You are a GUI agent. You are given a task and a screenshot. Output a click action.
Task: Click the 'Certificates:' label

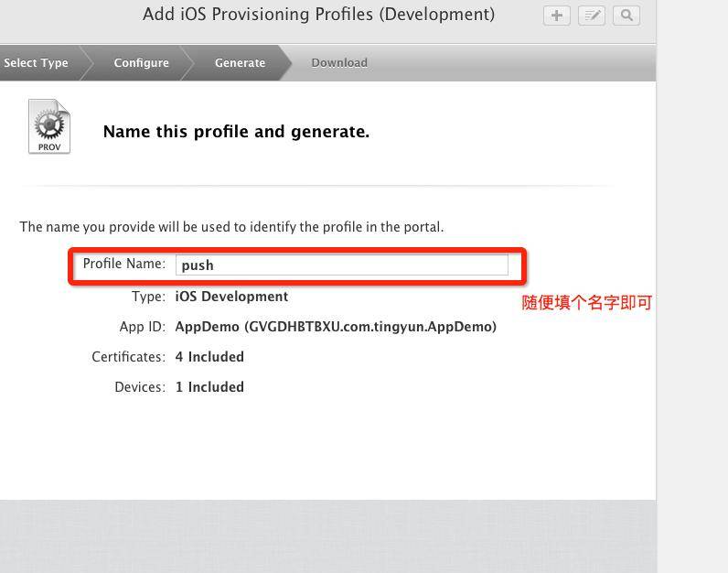129,357
